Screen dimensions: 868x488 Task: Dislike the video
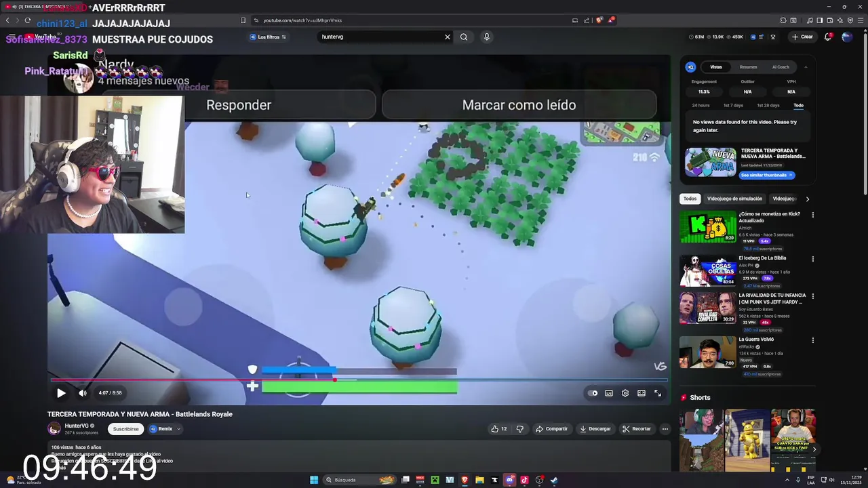[520, 429]
